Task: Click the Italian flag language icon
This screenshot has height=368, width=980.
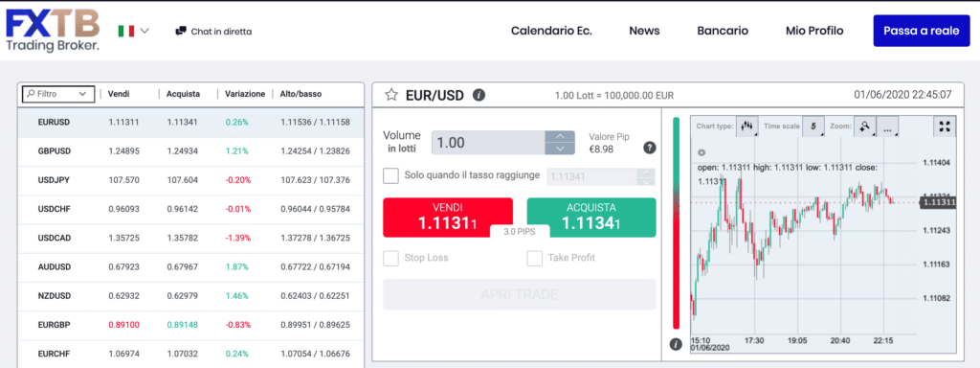Action: [125, 31]
